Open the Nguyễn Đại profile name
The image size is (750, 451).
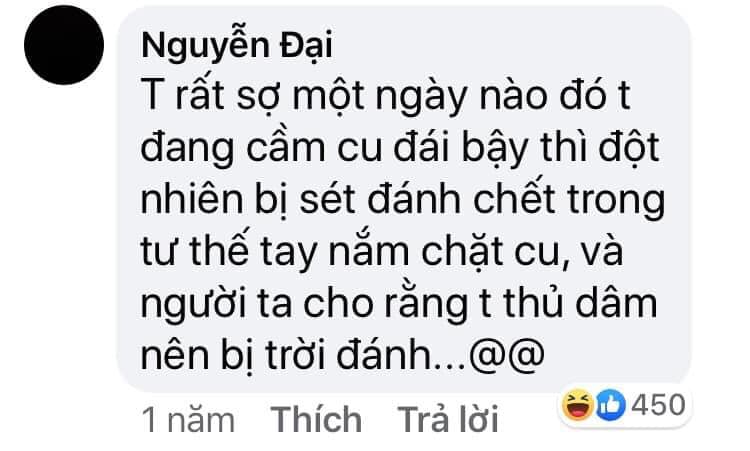pos(237,47)
